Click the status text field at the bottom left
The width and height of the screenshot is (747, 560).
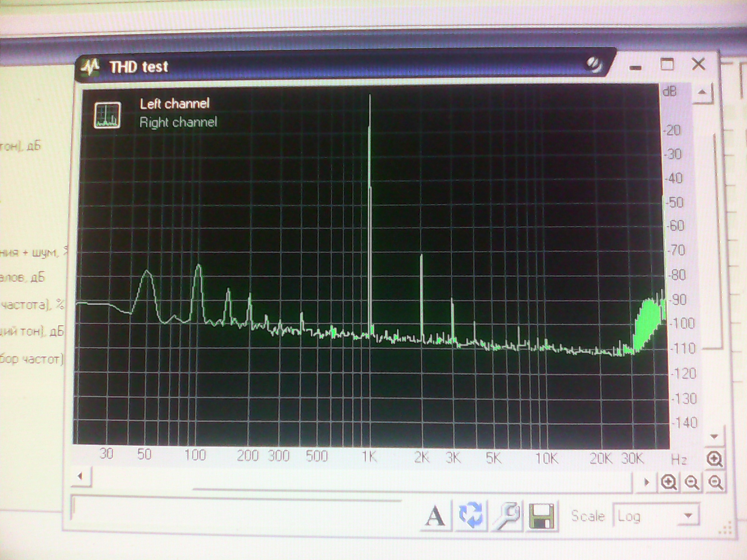[x=233, y=508]
